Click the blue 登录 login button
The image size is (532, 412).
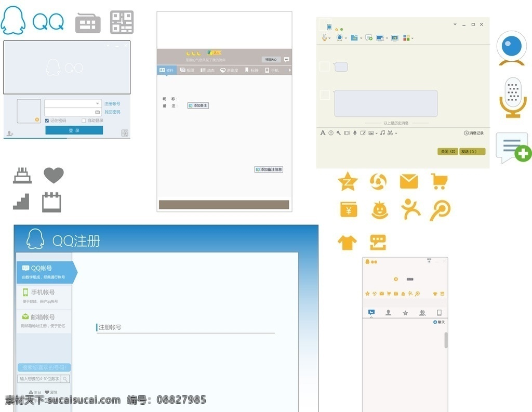click(74, 130)
